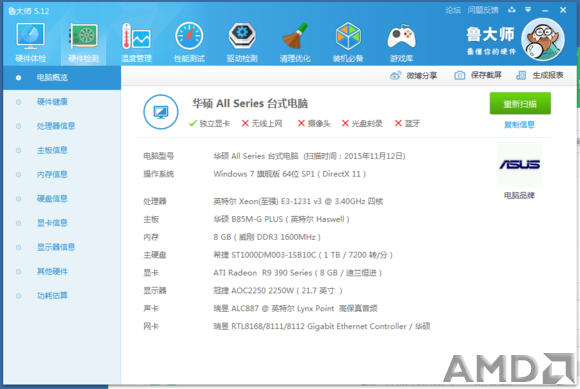The height and width of the screenshot is (389, 580).
Task: Click the 复制信息 copy info link
Action: coord(519,125)
